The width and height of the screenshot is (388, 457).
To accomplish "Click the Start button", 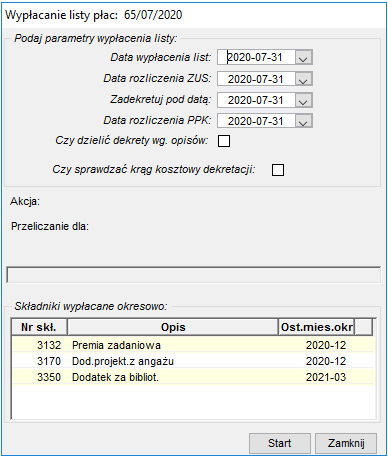I will (x=280, y=443).
